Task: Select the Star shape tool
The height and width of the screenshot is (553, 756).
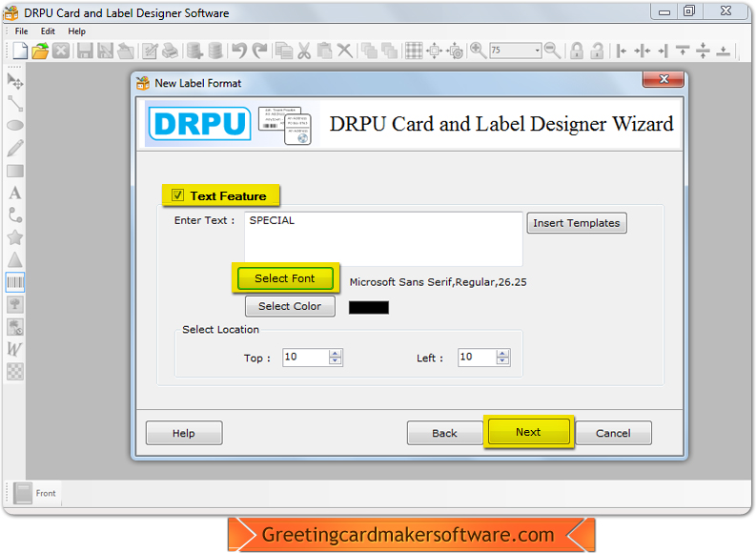Action: point(15,237)
